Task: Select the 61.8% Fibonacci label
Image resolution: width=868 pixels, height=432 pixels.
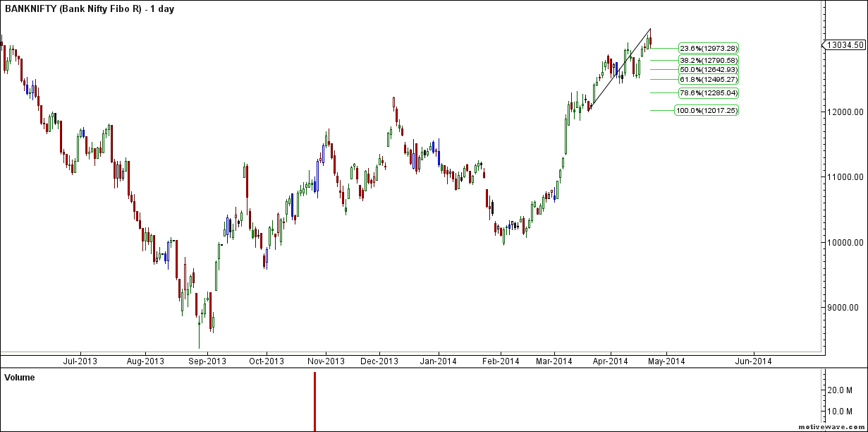Action: [x=707, y=80]
